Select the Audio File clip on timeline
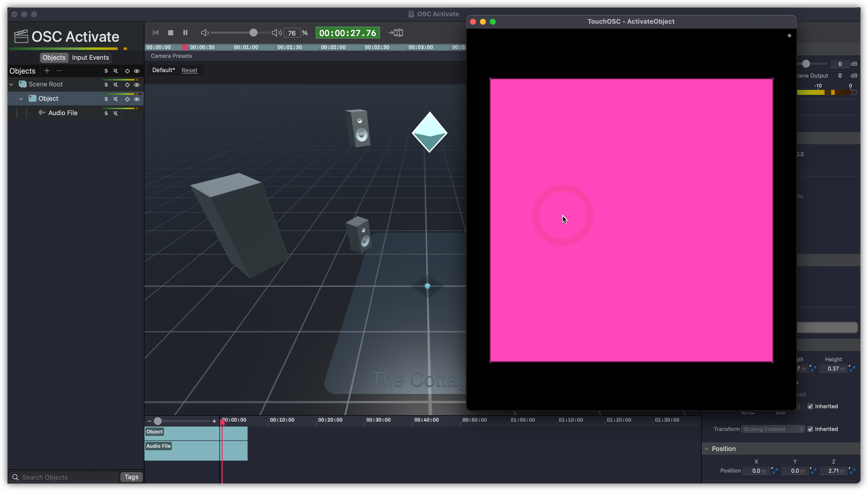This screenshot has width=868, height=491. click(196, 450)
